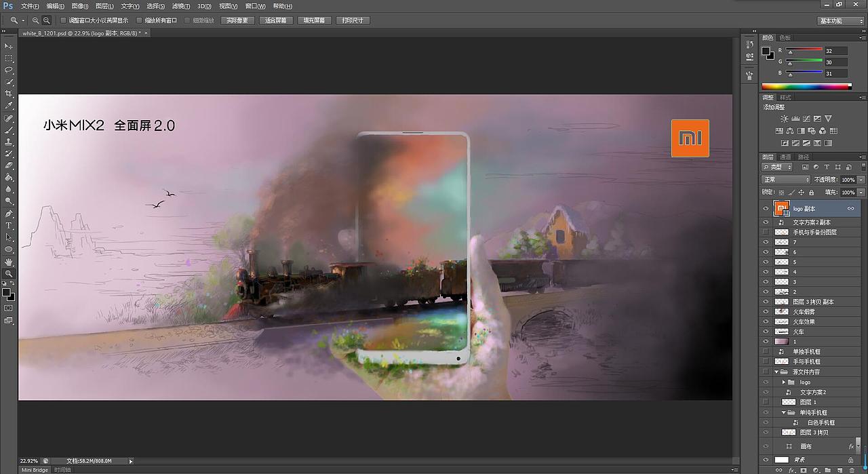The width and height of the screenshot is (868, 474).
Task: Select the layer named '图层 3 拷贝 副本'
Action: click(x=813, y=302)
